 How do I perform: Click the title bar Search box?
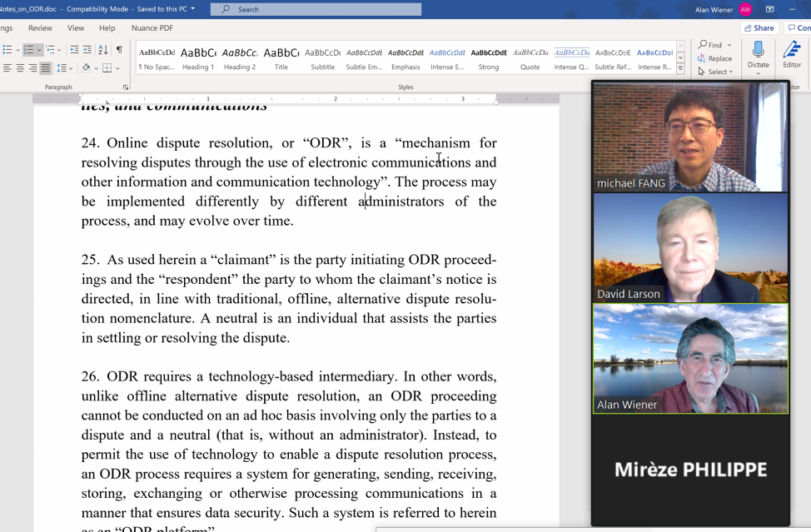316,9
